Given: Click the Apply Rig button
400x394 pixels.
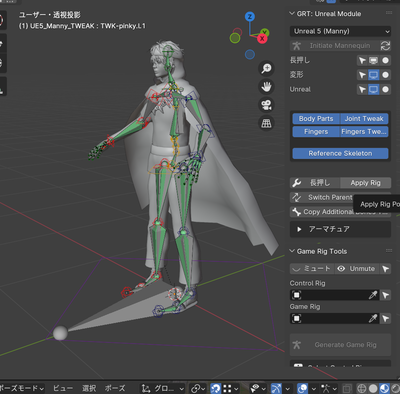Looking at the screenshot, I should [x=365, y=183].
